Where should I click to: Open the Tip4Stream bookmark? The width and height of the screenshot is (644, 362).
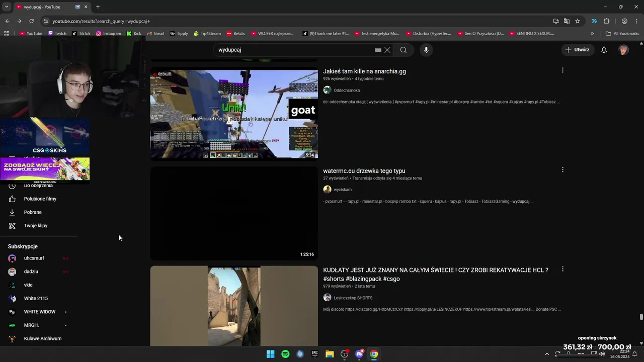tap(207, 34)
